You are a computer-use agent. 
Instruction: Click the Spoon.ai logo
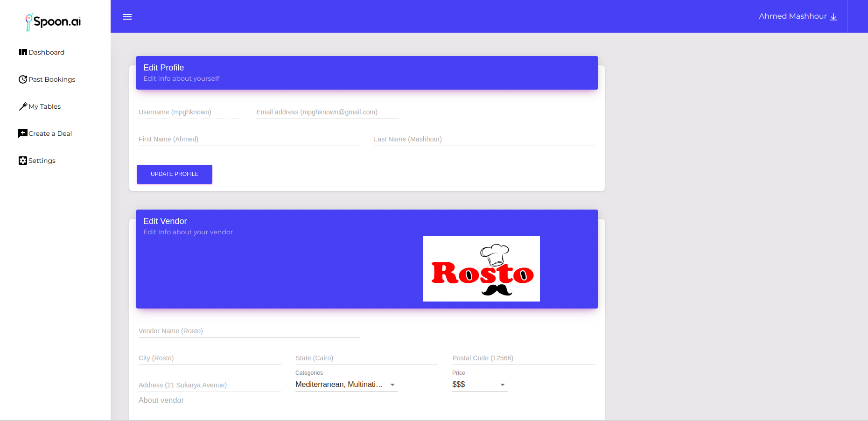click(x=53, y=21)
